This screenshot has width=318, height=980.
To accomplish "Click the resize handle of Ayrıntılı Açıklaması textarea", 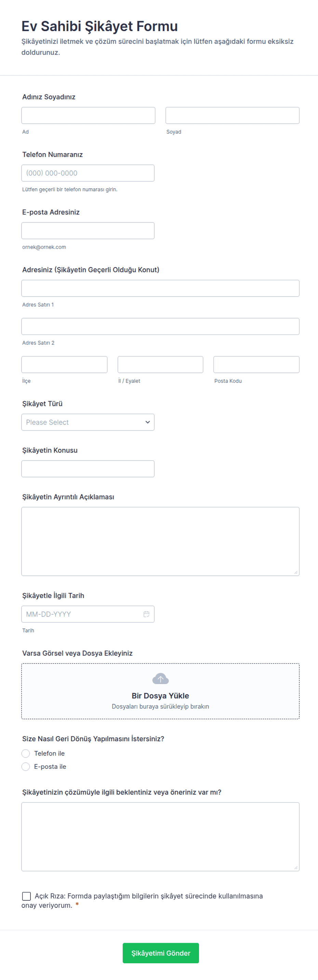I will [295, 572].
